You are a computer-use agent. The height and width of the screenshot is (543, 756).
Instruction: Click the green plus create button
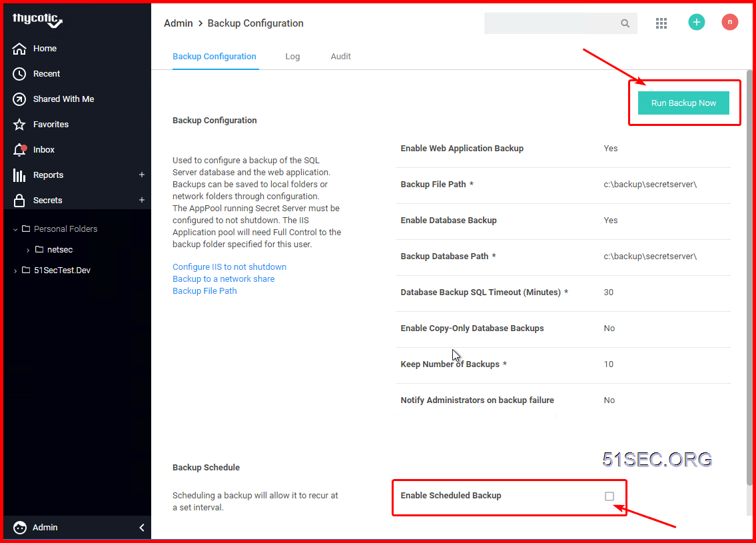(x=696, y=22)
